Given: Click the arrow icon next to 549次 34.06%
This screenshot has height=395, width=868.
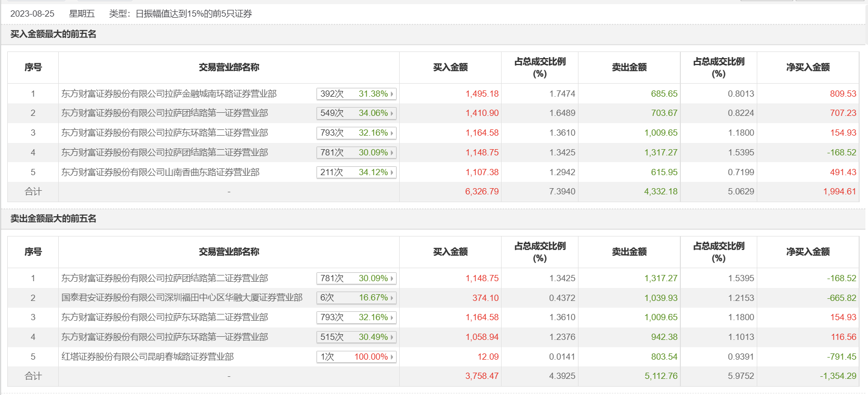Looking at the screenshot, I should (x=392, y=113).
